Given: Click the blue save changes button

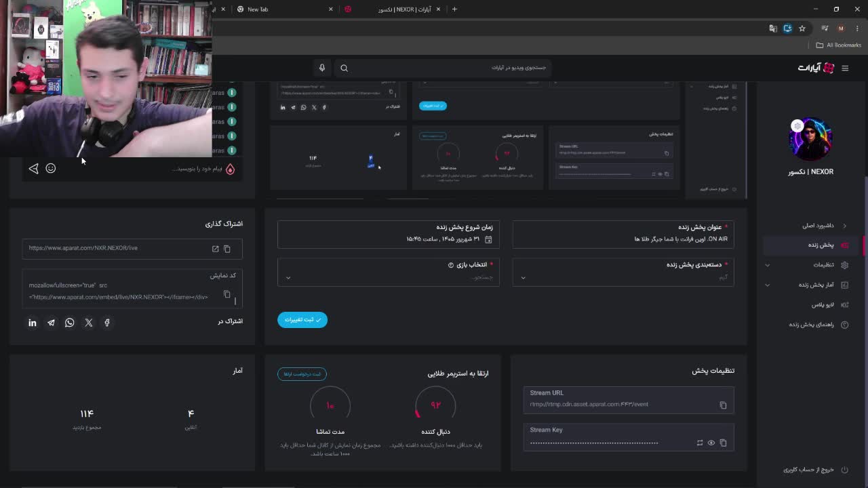Looking at the screenshot, I should (302, 319).
